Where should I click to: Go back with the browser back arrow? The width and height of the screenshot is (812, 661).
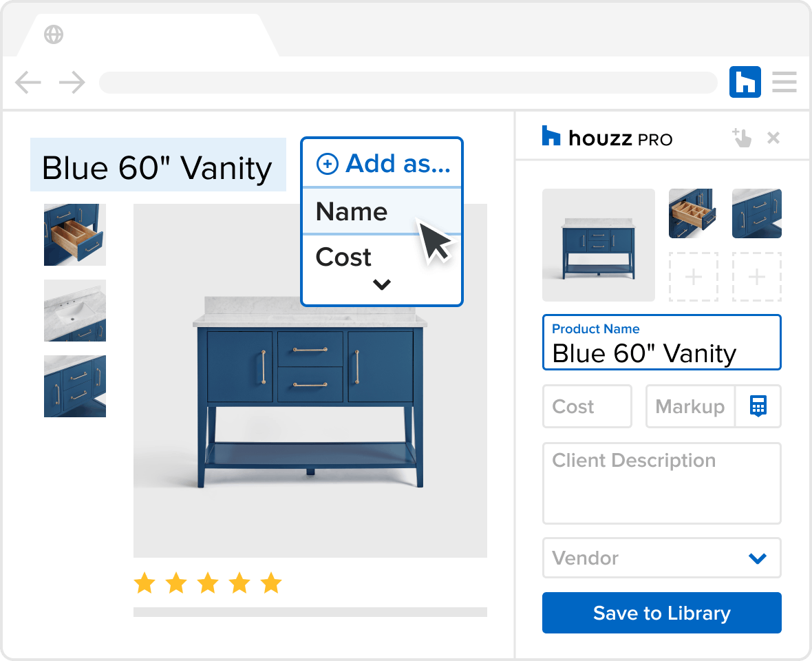[x=28, y=82]
